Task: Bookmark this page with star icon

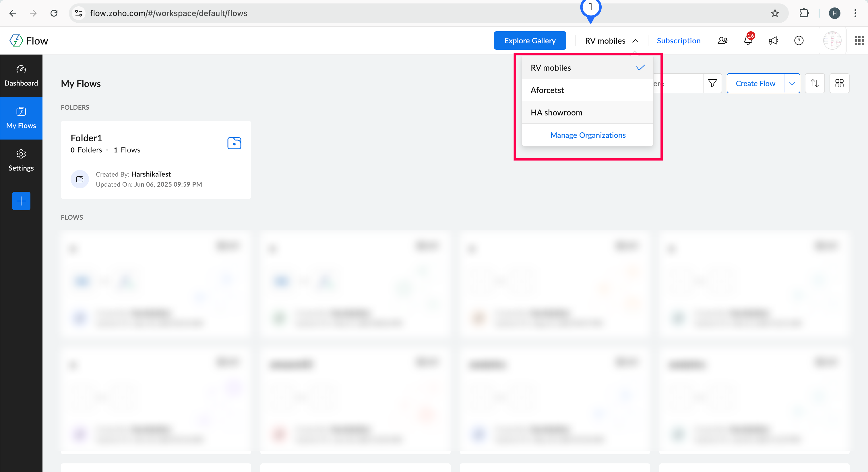Action: [775, 13]
